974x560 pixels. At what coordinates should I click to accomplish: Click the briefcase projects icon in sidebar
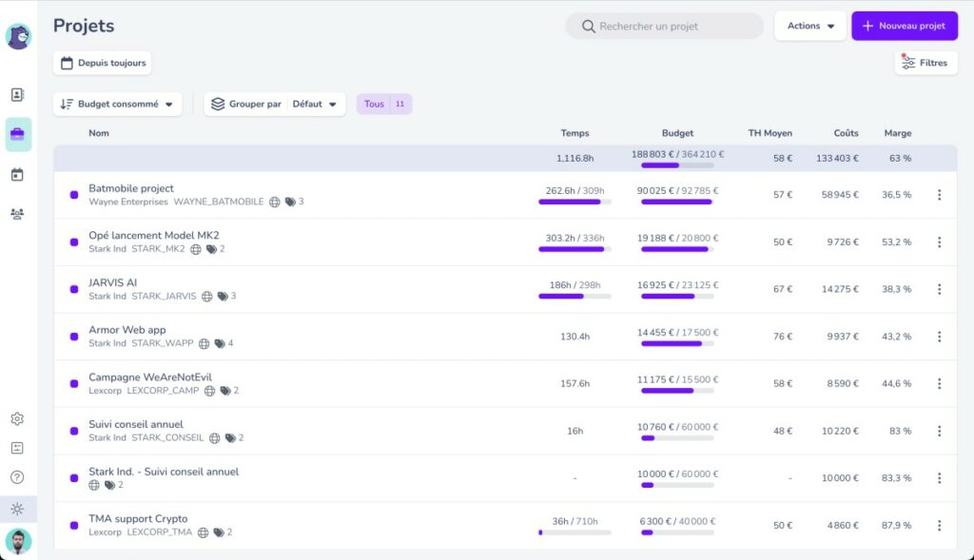(17, 134)
